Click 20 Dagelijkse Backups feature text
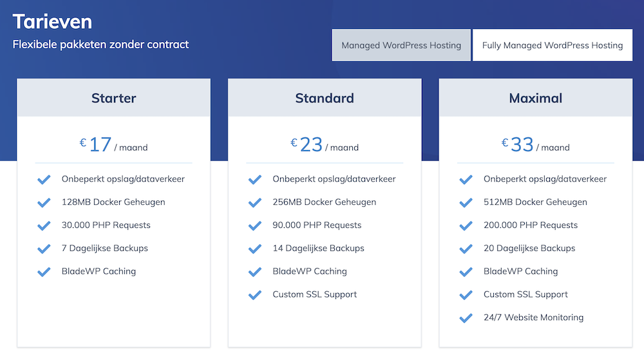This screenshot has height=360, width=644. click(529, 249)
